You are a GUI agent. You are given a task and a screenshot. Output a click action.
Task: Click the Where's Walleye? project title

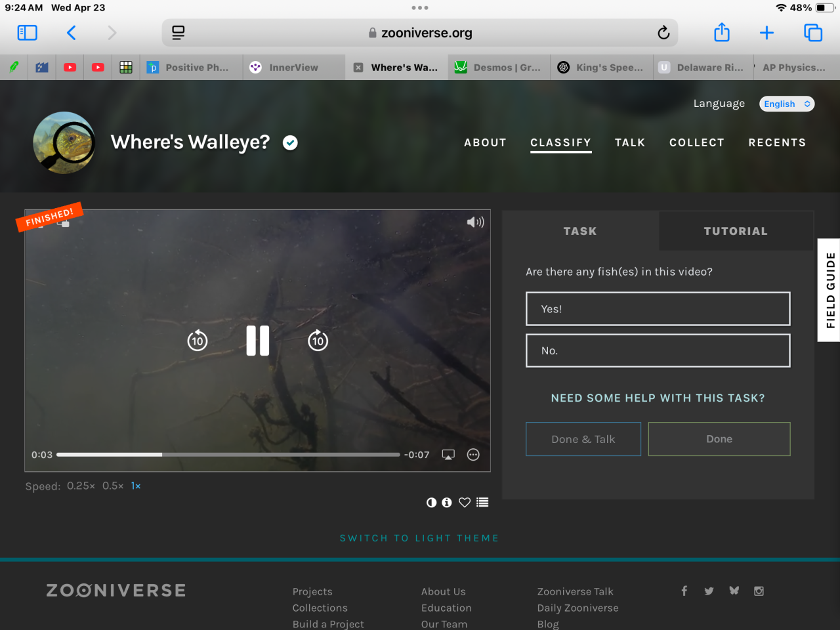coord(190,142)
